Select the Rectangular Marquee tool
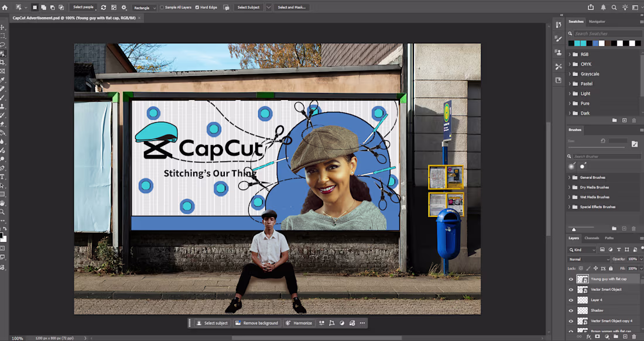Image resolution: width=644 pixels, height=341 pixels. 2,36
